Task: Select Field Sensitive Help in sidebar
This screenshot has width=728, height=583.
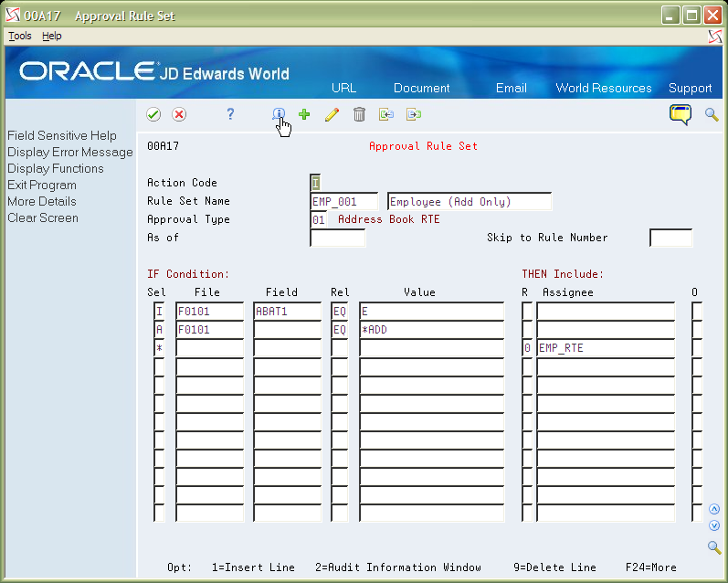Action: point(62,135)
